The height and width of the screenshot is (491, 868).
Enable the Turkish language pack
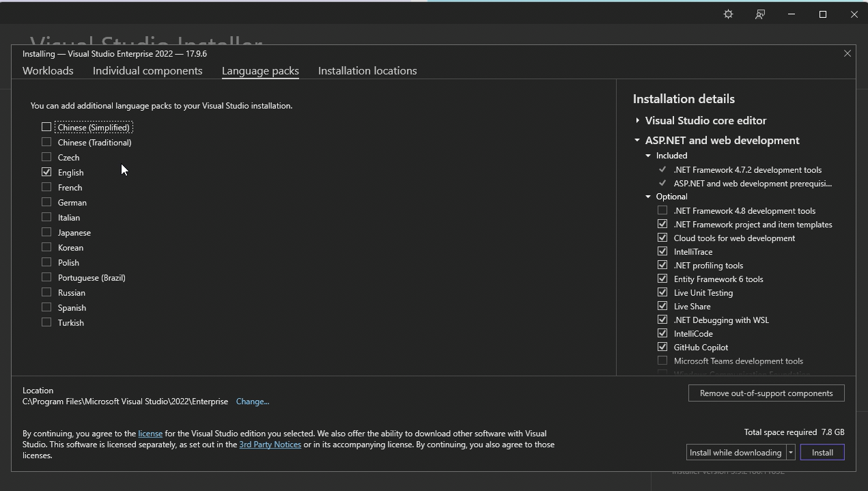[x=46, y=322]
